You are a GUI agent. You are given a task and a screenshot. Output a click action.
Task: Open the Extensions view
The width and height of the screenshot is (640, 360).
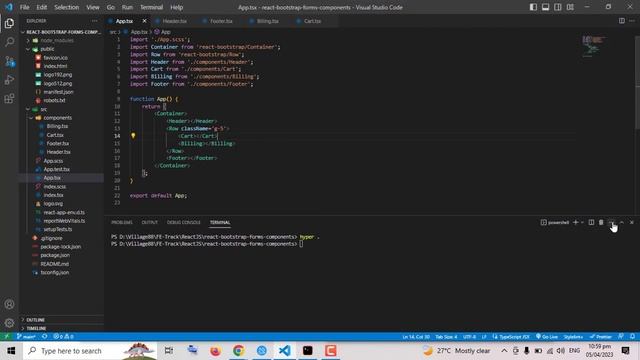tap(9, 98)
